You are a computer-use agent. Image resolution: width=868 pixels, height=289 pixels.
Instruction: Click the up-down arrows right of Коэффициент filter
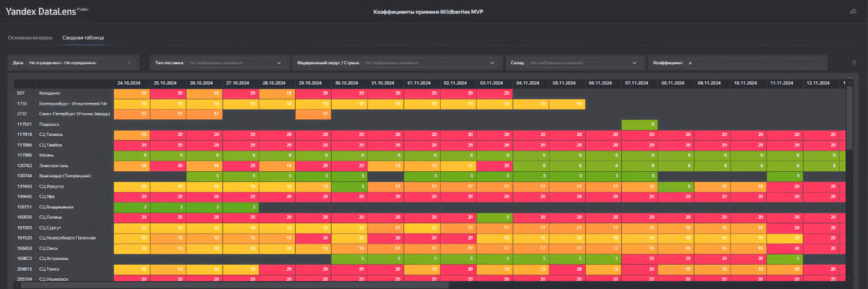[832, 63]
